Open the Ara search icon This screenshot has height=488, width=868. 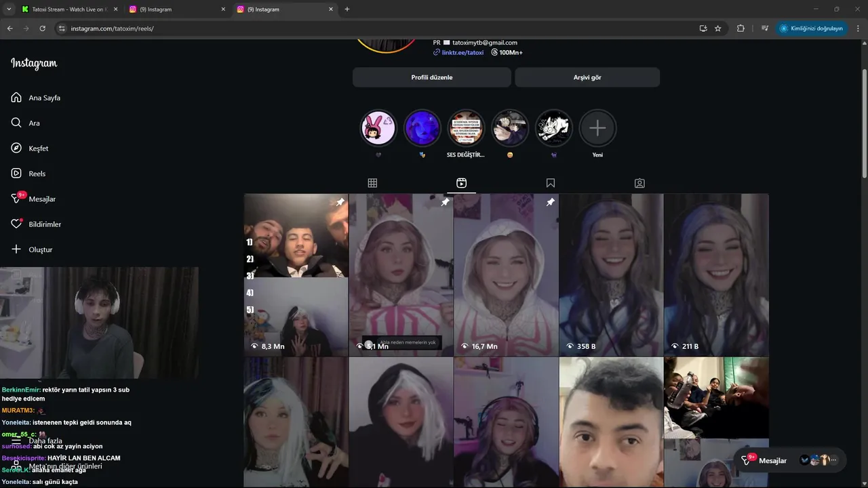[x=16, y=123]
